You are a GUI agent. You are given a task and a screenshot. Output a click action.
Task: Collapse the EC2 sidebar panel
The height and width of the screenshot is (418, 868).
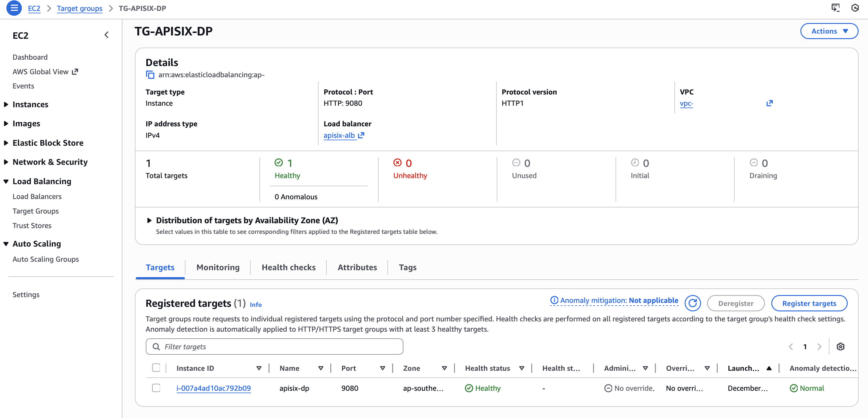coord(106,35)
